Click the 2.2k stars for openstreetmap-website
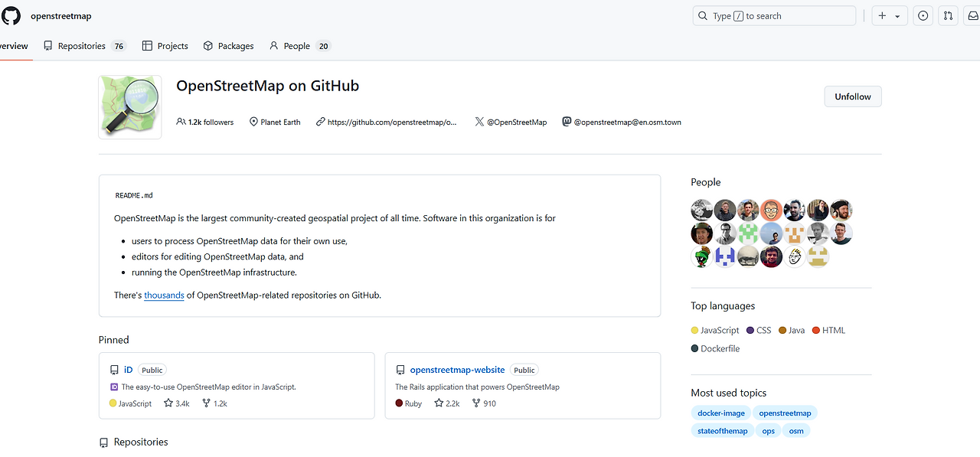The image size is (980, 457). pyautogui.click(x=447, y=403)
